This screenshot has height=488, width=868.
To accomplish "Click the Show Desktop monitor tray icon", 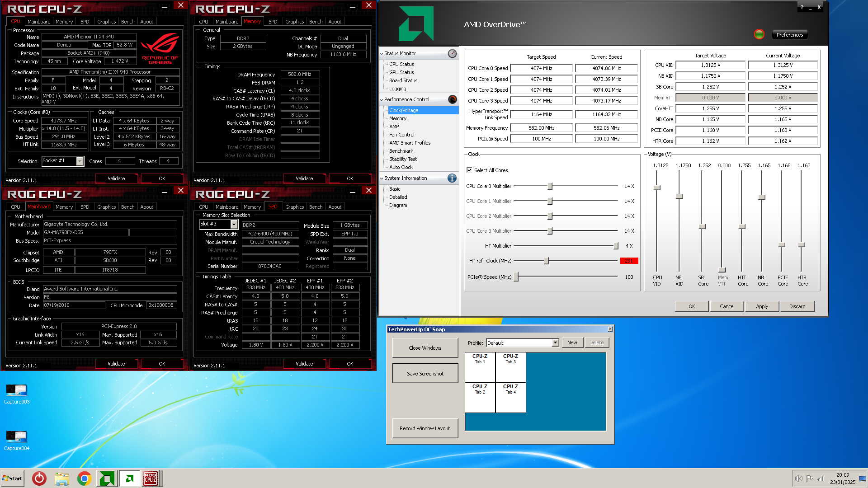I will click(863, 479).
